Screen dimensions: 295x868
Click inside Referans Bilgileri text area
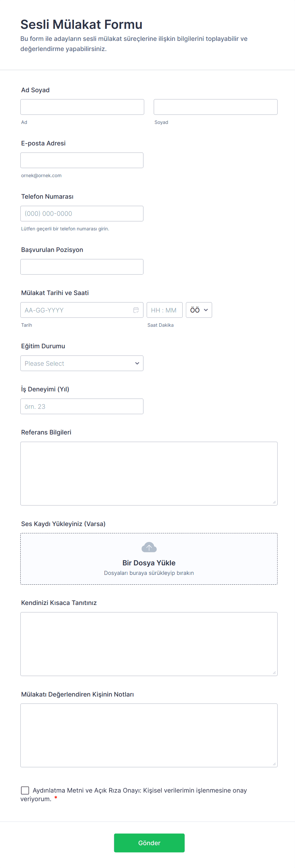coord(149,473)
